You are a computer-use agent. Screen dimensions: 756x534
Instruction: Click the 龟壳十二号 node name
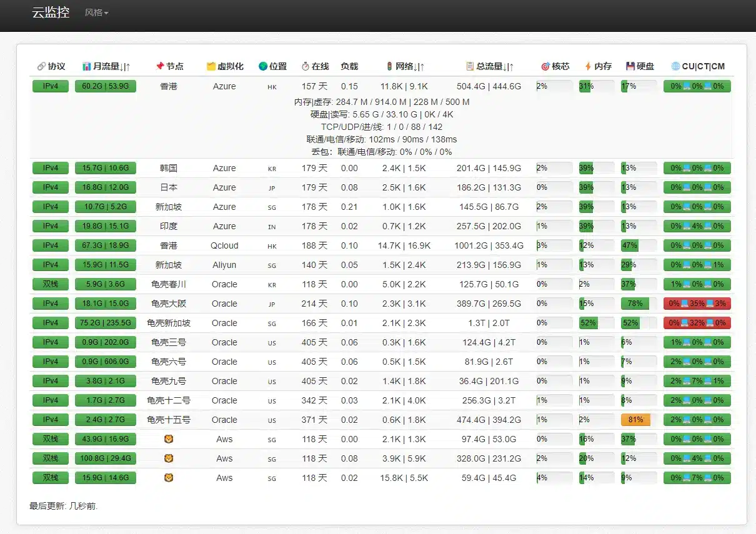(169, 400)
